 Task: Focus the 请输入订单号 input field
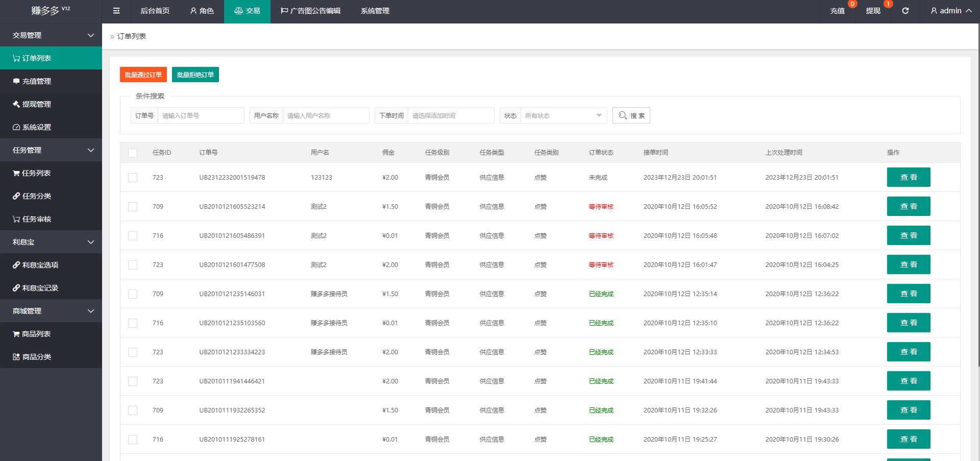pyautogui.click(x=201, y=115)
